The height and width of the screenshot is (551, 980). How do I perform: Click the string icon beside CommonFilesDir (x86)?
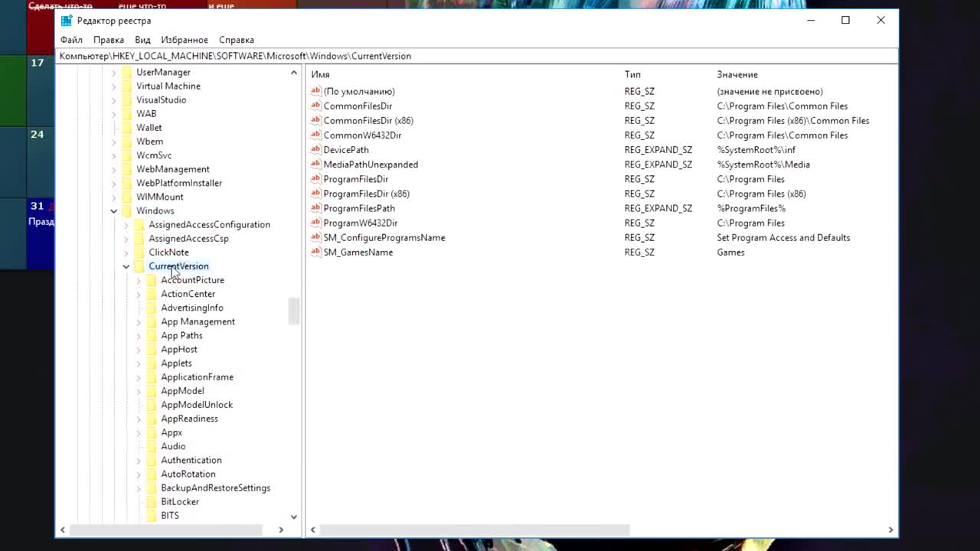click(315, 120)
